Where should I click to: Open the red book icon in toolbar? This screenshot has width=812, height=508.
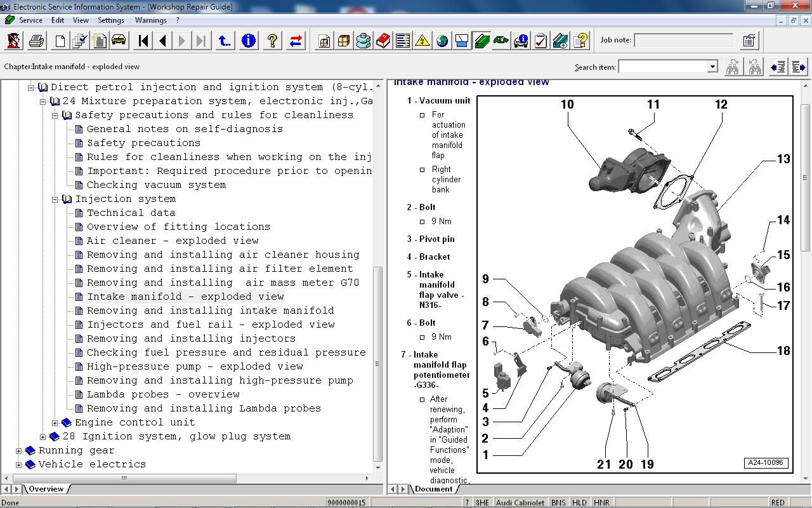point(383,41)
